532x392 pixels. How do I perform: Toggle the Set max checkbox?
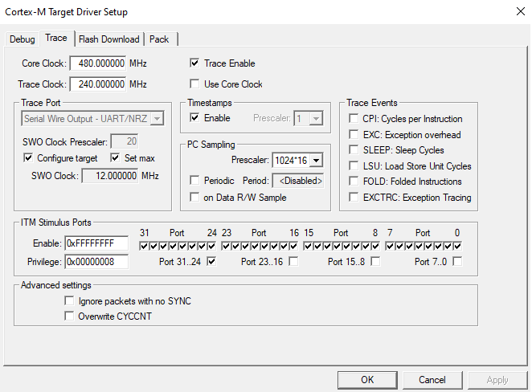[x=116, y=157]
